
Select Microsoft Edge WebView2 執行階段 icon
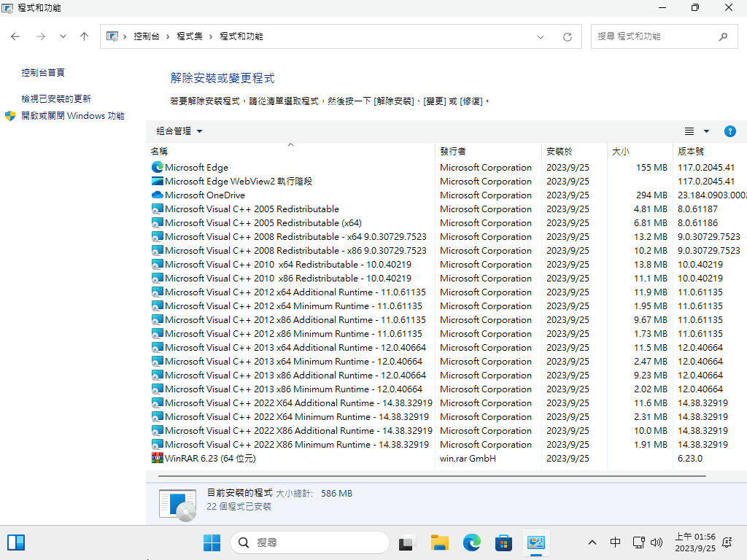[158, 181]
